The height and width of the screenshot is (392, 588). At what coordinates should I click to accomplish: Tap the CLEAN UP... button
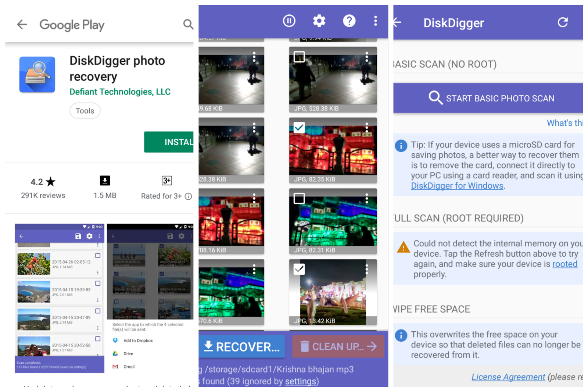(x=338, y=346)
